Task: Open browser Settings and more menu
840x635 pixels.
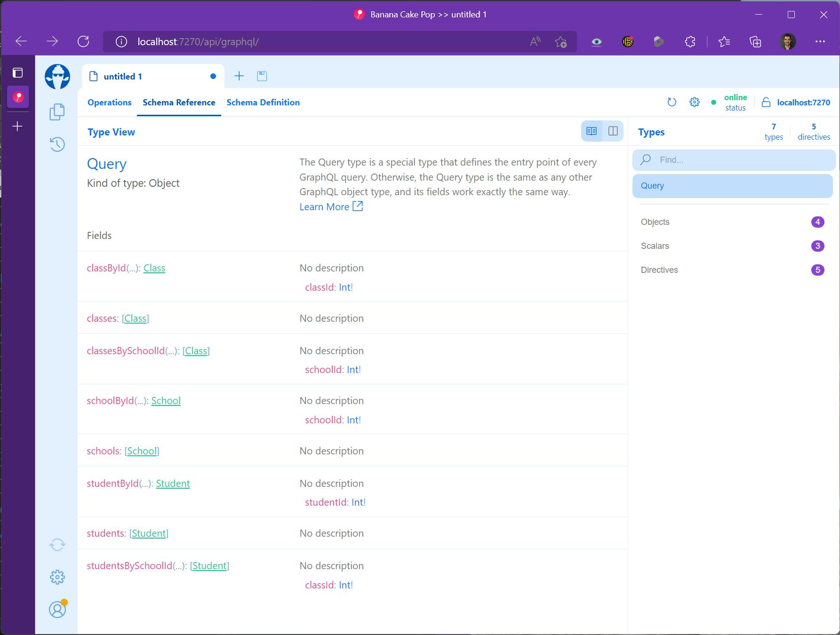Action: [820, 41]
